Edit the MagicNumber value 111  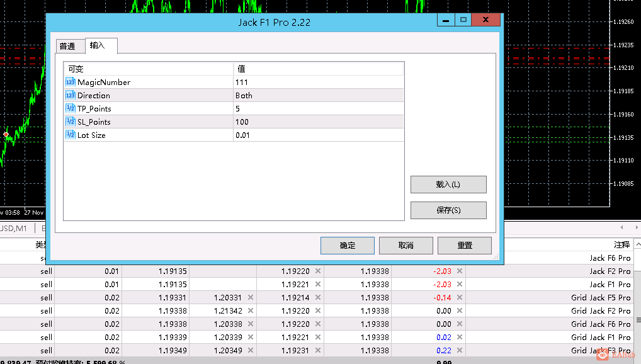tap(319, 82)
